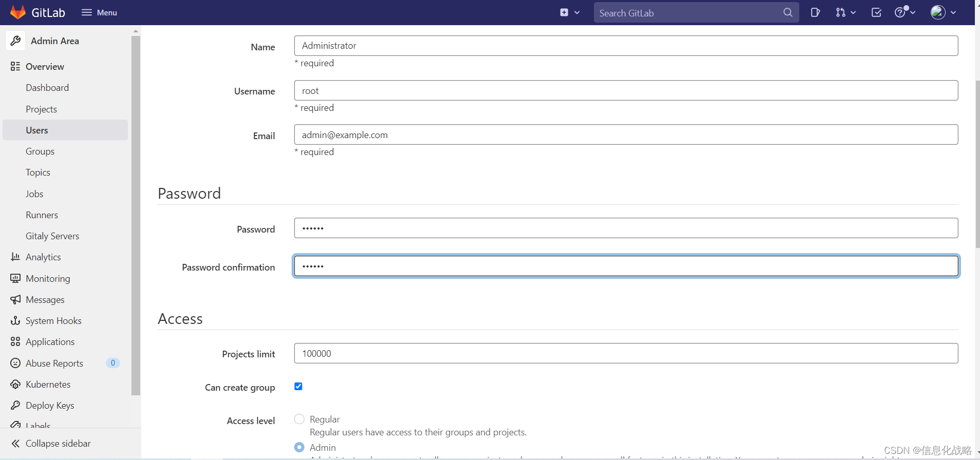Click the Projects limit field

(626, 353)
